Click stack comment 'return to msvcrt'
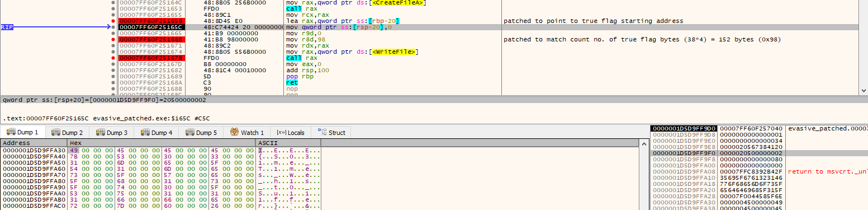 click(828, 171)
